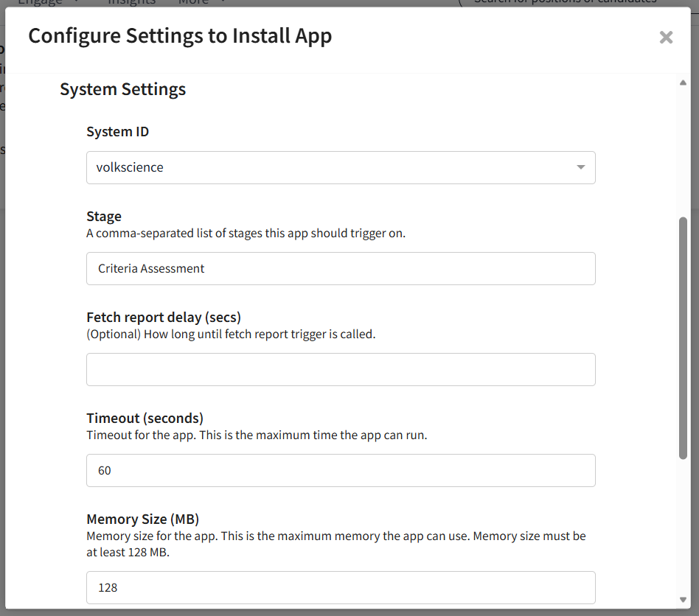Close the Configure Settings dialog with the X
The height and width of the screenshot is (616, 699).
(666, 38)
